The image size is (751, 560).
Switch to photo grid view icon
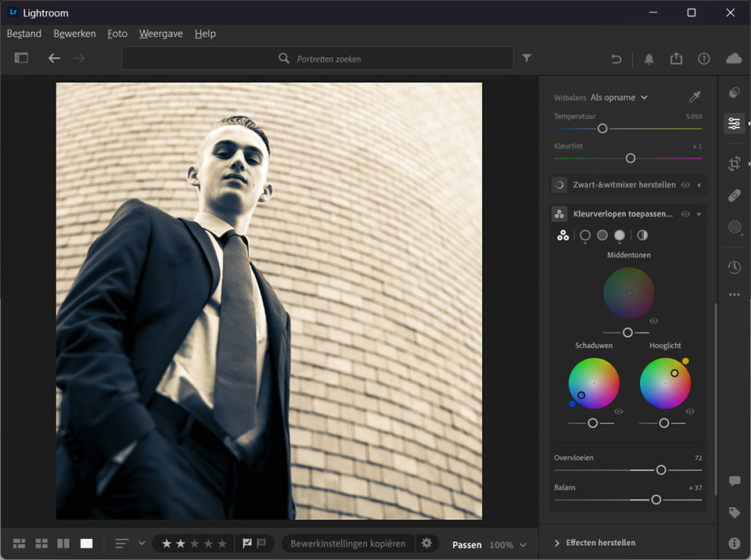[19, 544]
